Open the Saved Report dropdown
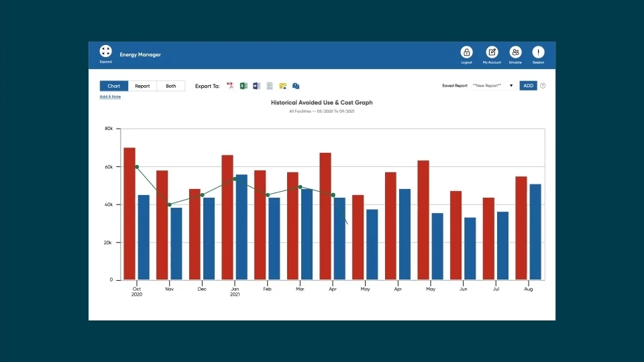Viewport: 644px width, 362px height. tap(493, 86)
